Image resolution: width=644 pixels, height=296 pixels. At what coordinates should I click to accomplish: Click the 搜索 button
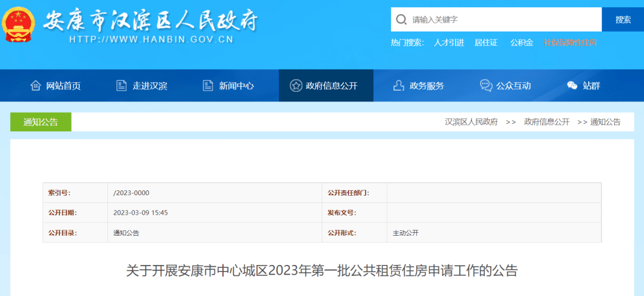(x=623, y=19)
